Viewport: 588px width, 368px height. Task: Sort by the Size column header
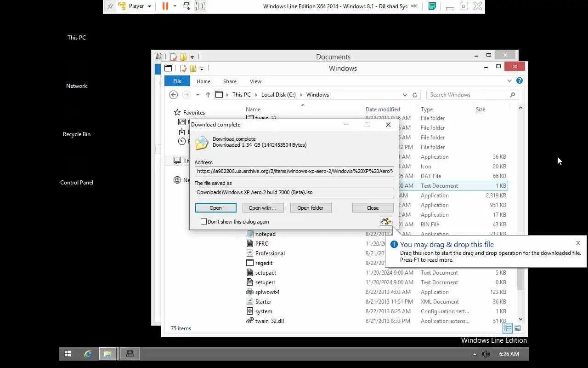pyautogui.click(x=481, y=109)
